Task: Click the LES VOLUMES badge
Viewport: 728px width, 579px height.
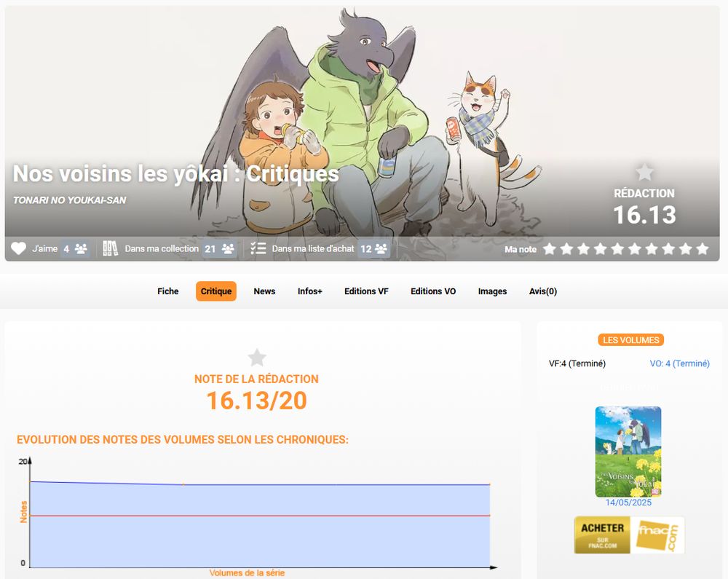Action: tap(630, 340)
